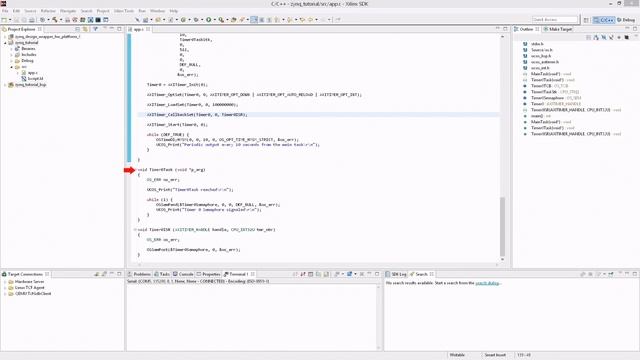
Task: Switch to the SDK Log tab
Action: (x=396, y=274)
